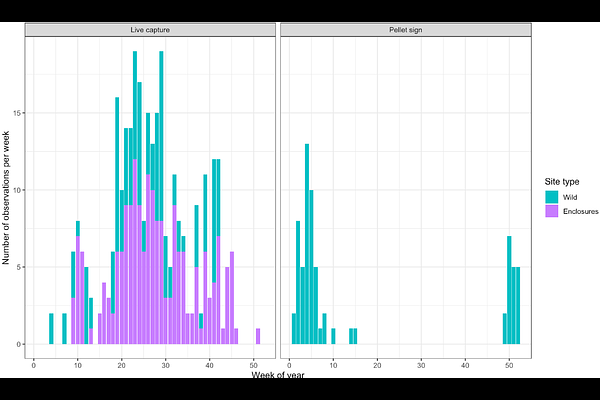The height and width of the screenshot is (400, 600).
Task: Click x-axis tick "30" under Pellet sign panel
Action: point(422,364)
